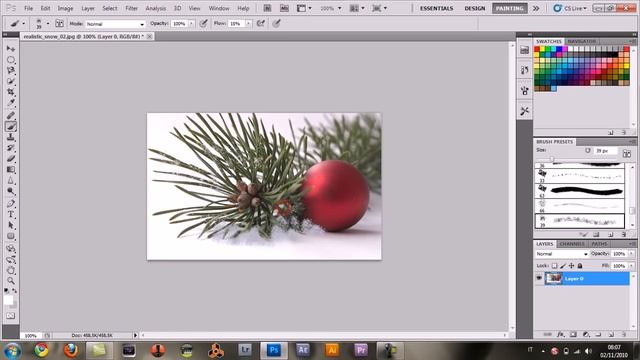Select the Path Selection tool

(11, 225)
